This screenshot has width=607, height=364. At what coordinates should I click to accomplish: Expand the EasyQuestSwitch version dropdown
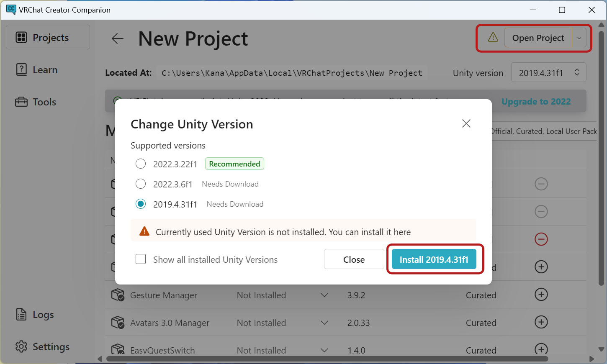324,350
